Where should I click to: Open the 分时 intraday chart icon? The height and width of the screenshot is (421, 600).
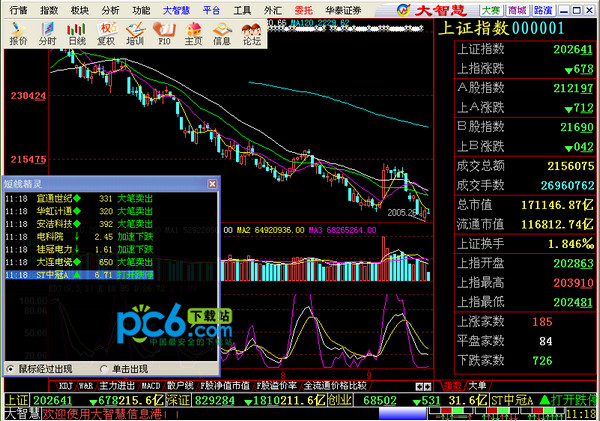coord(47,34)
